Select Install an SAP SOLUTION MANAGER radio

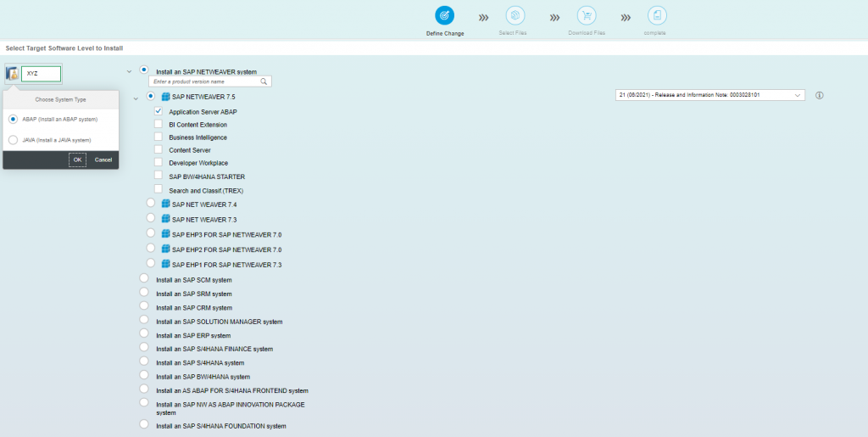click(144, 320)
